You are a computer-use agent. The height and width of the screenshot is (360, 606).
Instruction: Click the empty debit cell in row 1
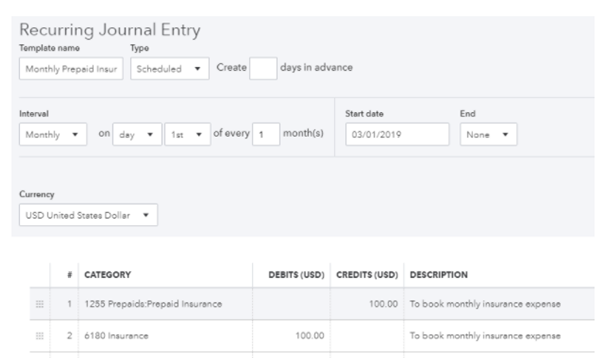(x=291, y=304)
